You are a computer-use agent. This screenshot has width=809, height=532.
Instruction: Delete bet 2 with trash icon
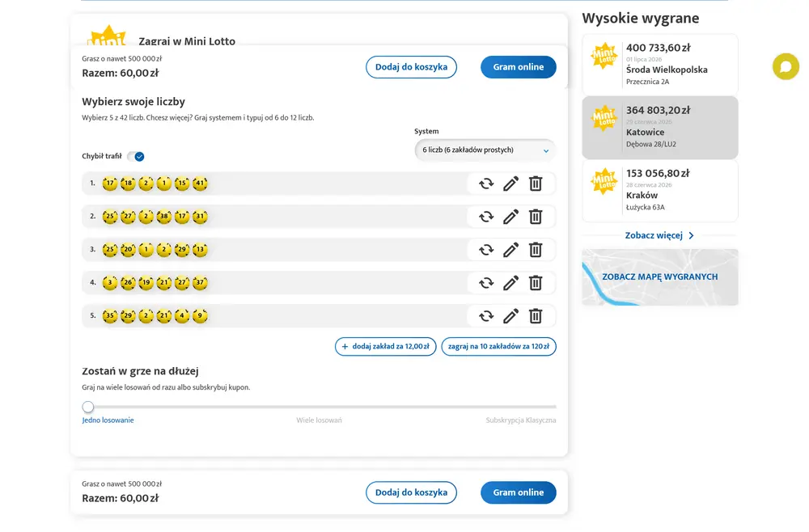tap(536, 217)
